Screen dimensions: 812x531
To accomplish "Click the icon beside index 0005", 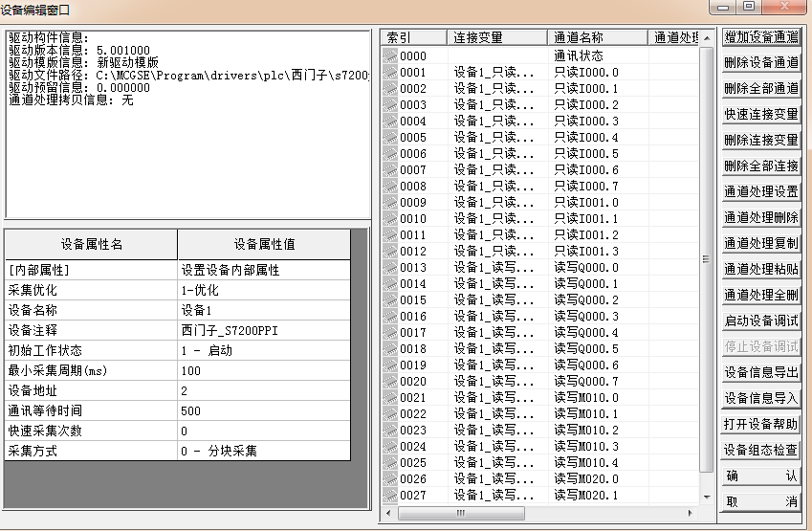I will 390,137.
